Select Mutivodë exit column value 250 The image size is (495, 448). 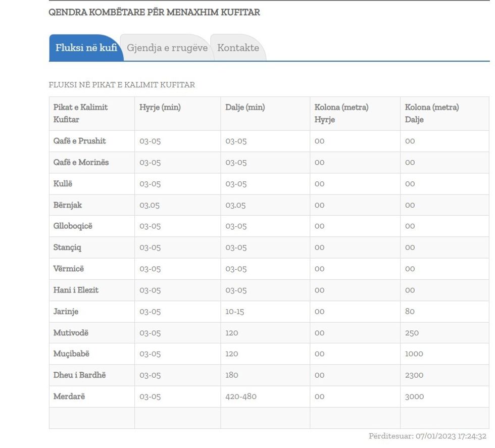(412, 333)
